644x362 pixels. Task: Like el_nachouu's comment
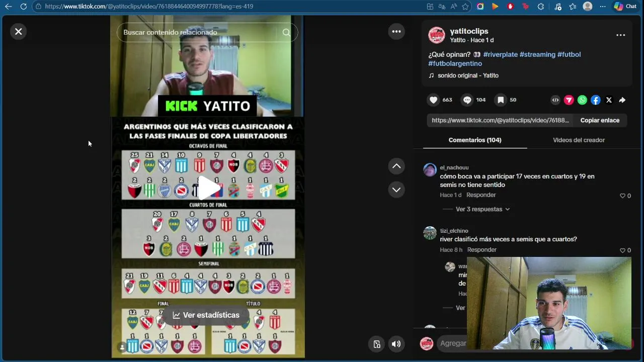[623, 196]
